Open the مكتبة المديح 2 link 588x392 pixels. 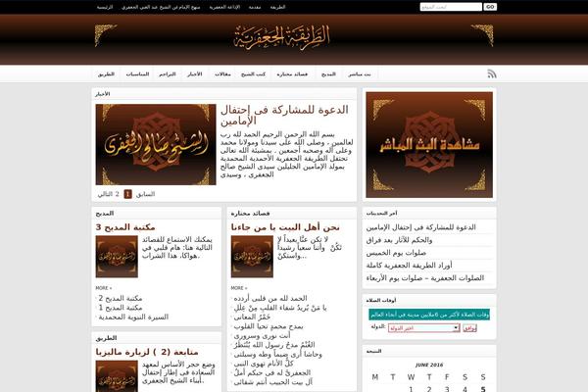pos(121,298)
